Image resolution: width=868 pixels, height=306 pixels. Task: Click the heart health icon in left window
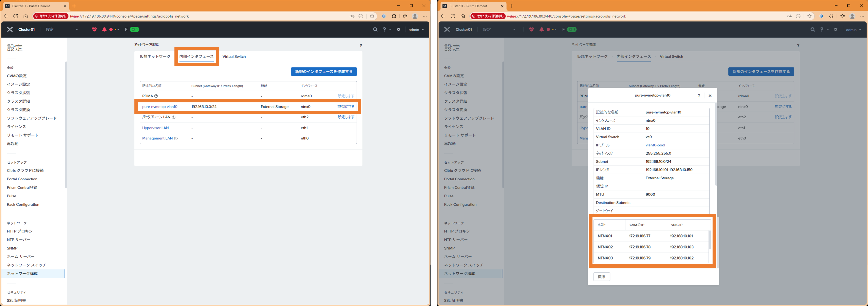coord(94,30)
